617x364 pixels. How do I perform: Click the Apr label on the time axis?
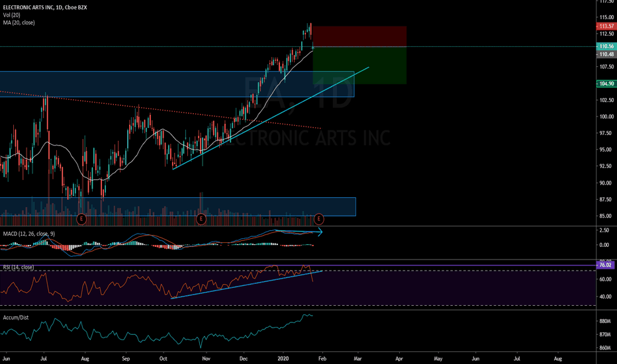coord(399,359)
